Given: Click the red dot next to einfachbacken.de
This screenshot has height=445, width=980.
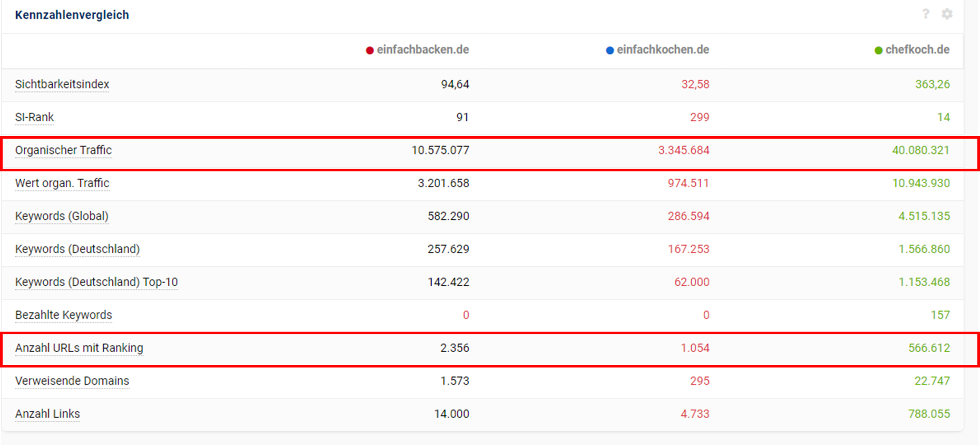Looking at the screenshot, I should 370,50.
